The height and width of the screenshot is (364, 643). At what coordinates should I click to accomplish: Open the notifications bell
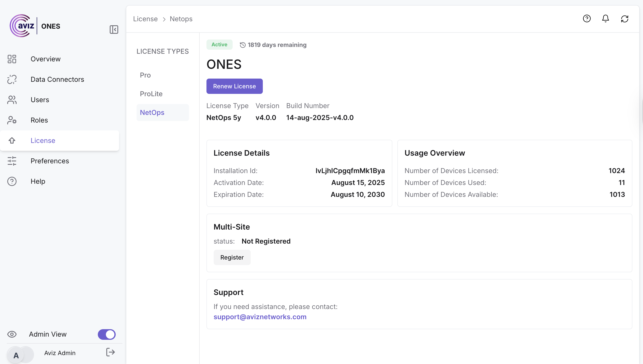click(605, 19)
